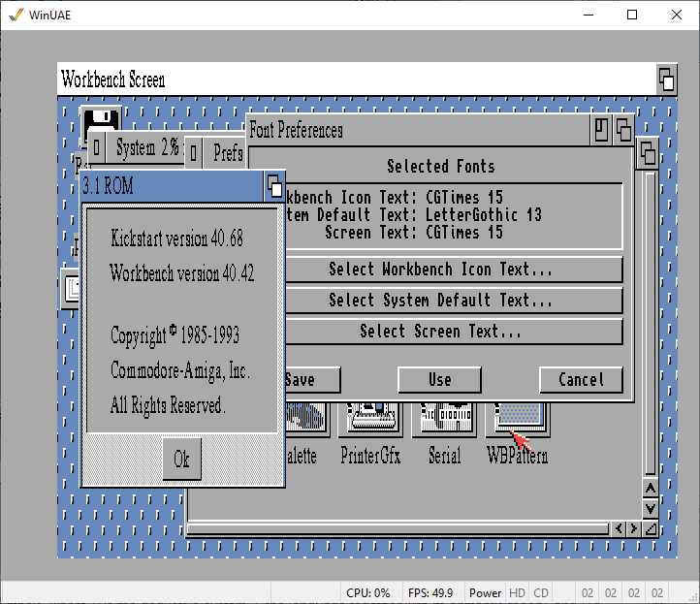This screenshot has width=700, height=604.
Task: Click the floppy disk icon on Workbench
Action: [x=102, y=119]
